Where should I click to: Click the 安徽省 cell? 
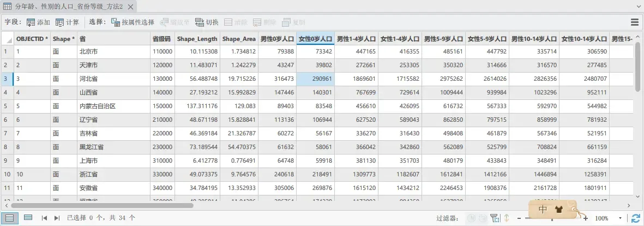tap(113, 188)
